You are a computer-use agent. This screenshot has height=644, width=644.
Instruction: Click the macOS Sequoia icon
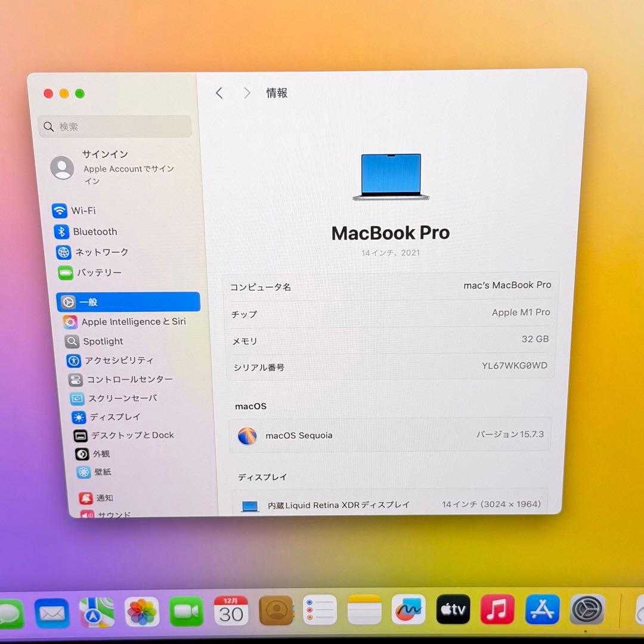tap(247, 436)
